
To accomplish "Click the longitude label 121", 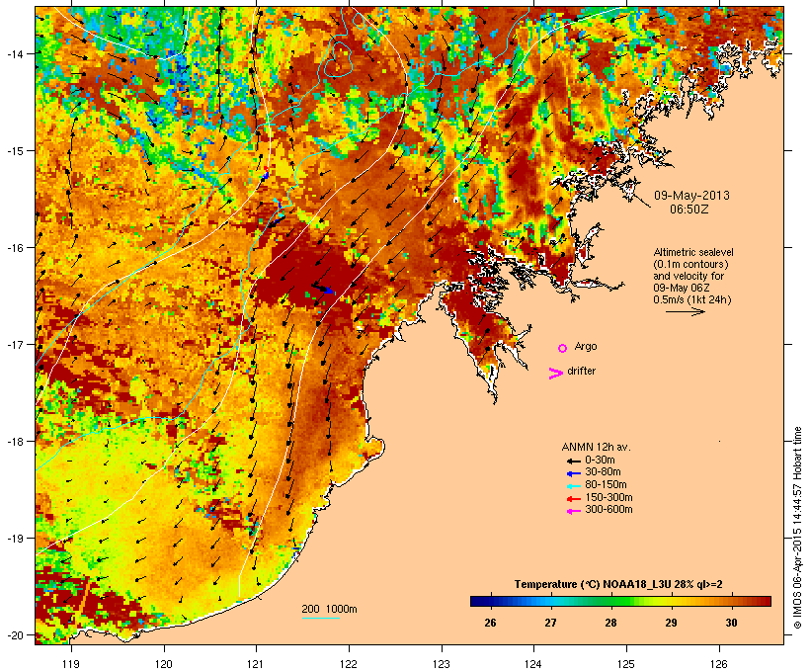I will click(x=256, y=664).
